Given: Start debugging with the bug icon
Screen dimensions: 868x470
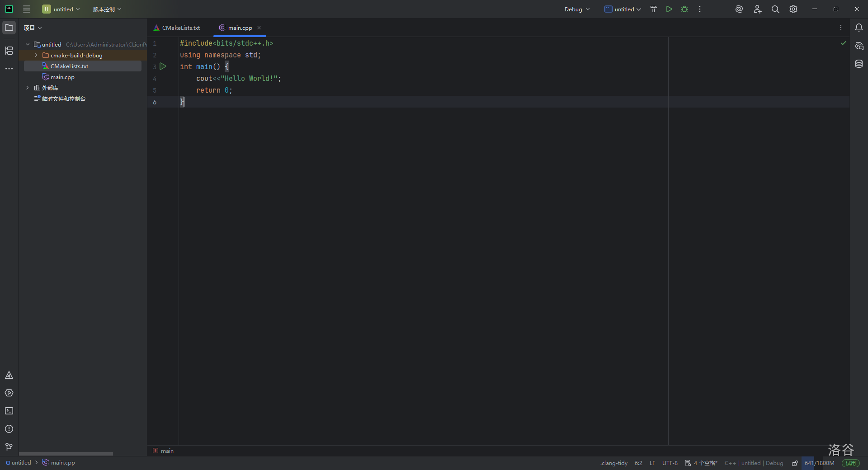Looking at the screenshot, I should click(684, 9).
